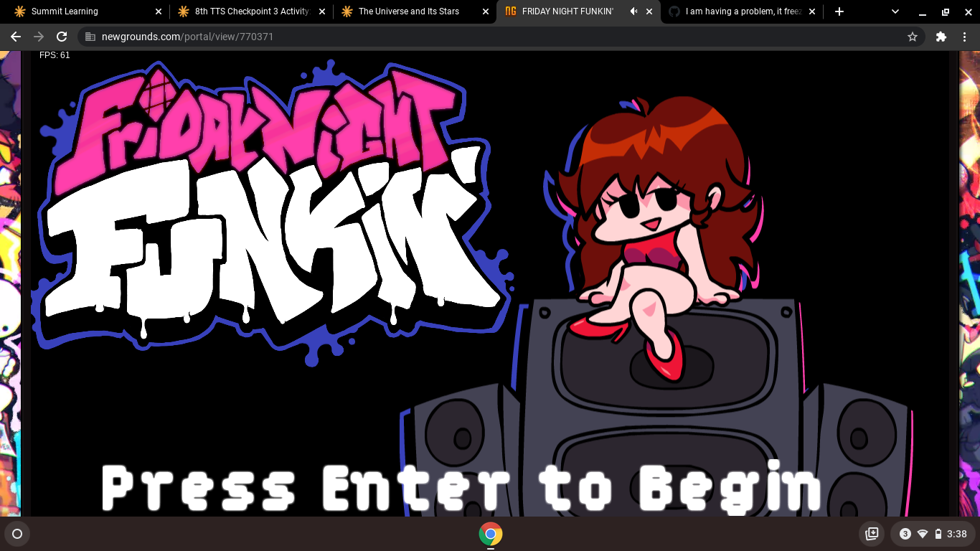Open Wi-Fi status in system tray
This screenshot has height=551, width=980.
click(x=923, y=534)
